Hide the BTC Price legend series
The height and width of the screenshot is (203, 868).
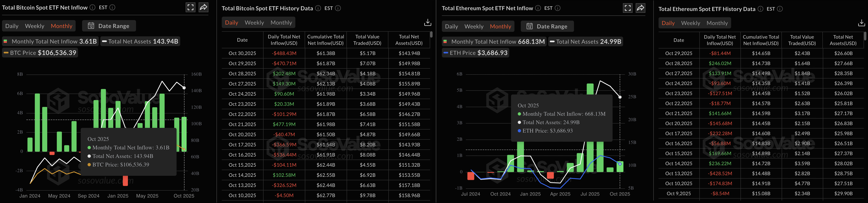tap(40, 53)
